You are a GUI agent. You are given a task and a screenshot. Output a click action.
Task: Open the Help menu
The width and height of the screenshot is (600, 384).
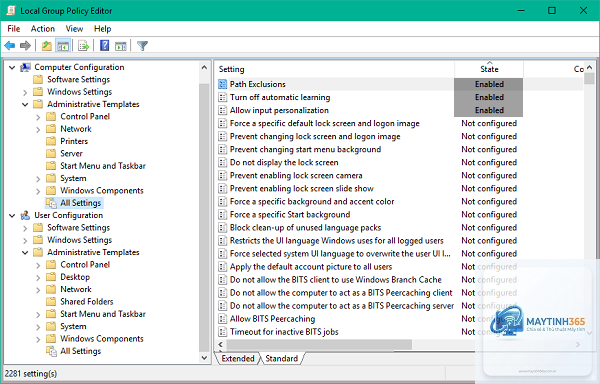(x=103, y=29)
